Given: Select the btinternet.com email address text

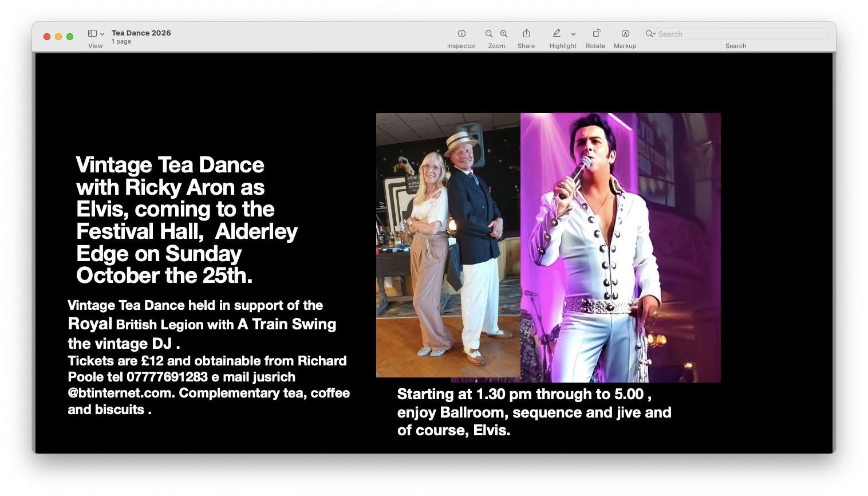Looking at the screenshot, I should (120, 393).
